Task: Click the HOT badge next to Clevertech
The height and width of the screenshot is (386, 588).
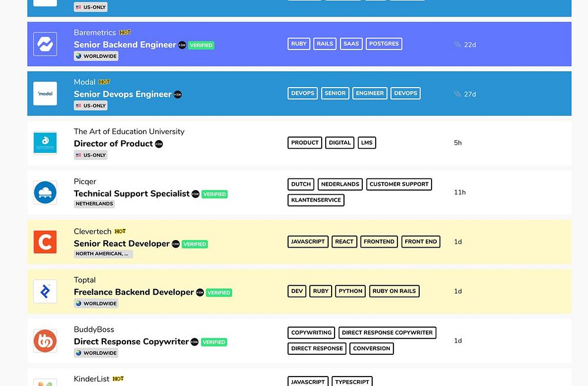Action: [120, 231]
